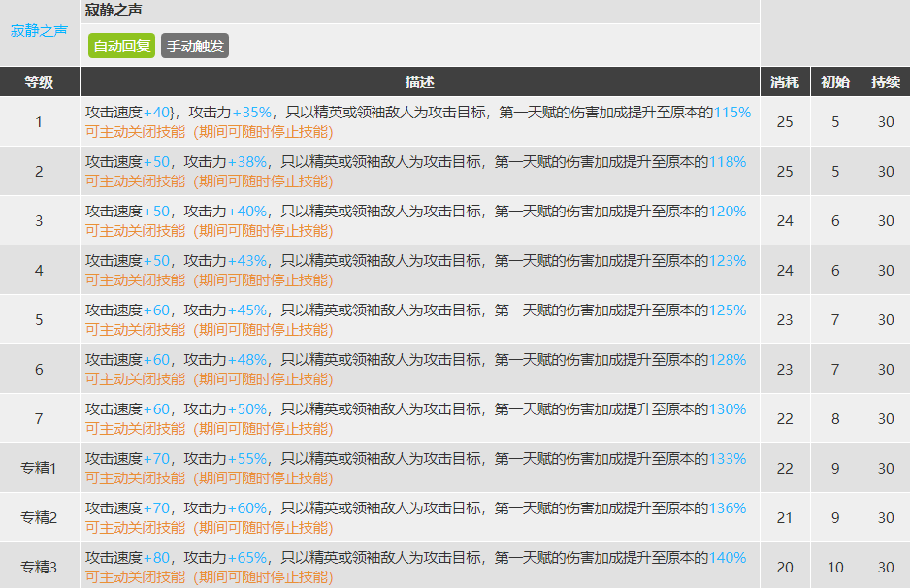Screen dimensions: 910x588
Task: Click the 持续 column header
Action: tap(885, 82)
